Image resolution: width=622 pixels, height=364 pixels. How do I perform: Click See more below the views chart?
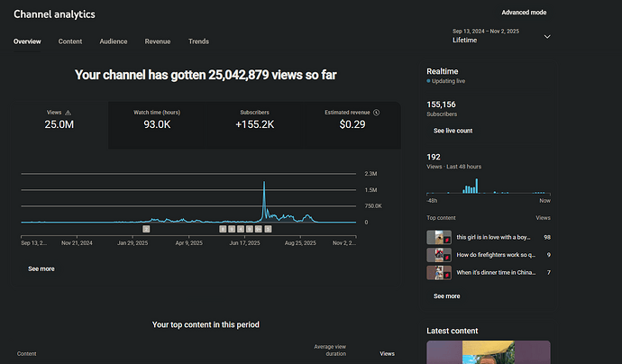click(x=41, y=268)
